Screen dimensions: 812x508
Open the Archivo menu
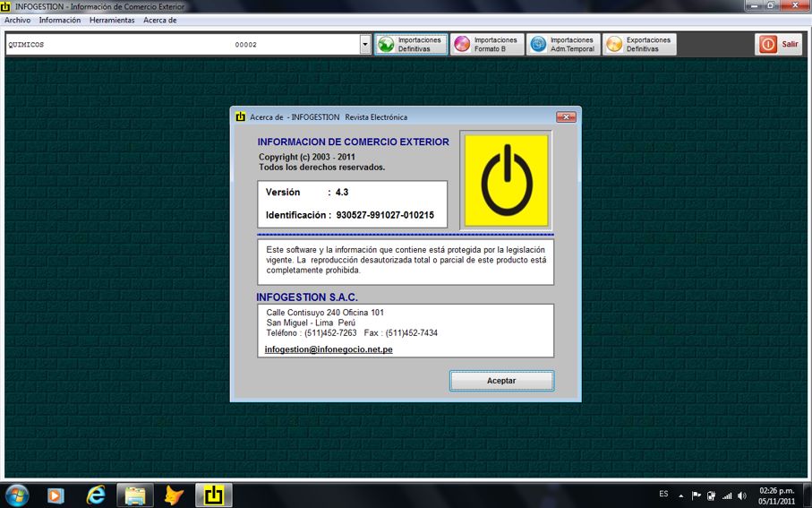click(x=17, y=20)
